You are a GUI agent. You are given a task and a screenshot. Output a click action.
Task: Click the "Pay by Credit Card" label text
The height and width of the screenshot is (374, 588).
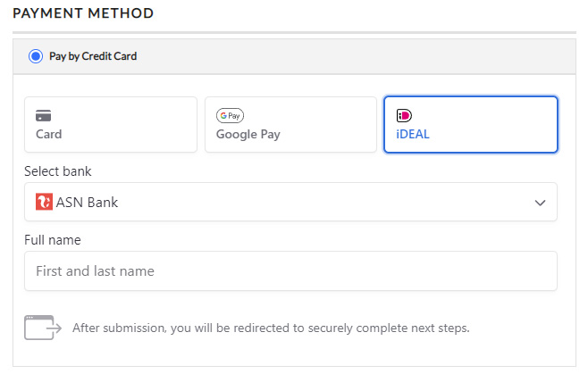point(93,56)
